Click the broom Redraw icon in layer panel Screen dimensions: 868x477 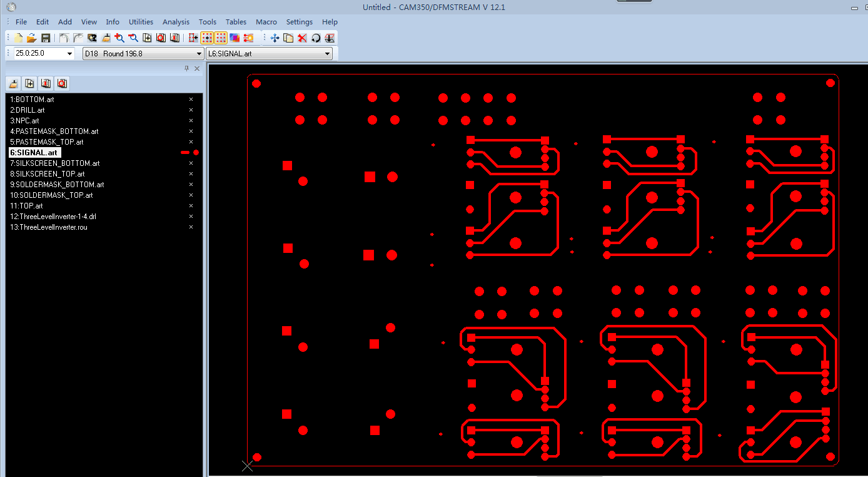coord(14,84)
